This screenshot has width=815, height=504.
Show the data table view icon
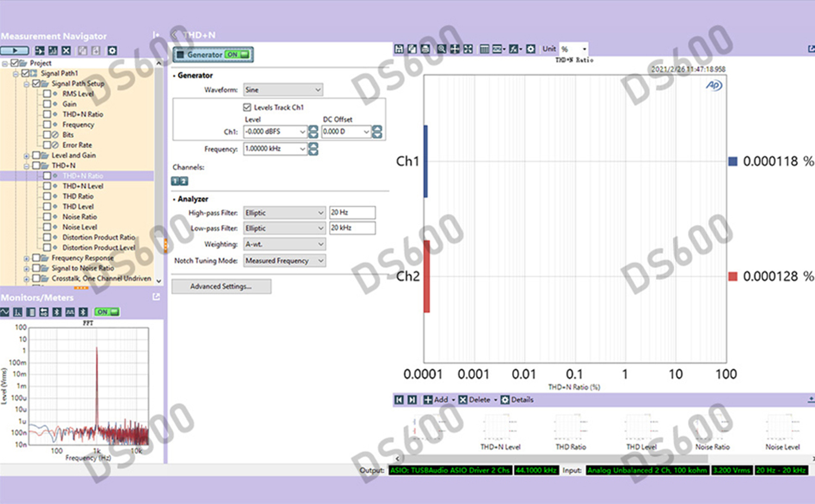click(485, 49)
